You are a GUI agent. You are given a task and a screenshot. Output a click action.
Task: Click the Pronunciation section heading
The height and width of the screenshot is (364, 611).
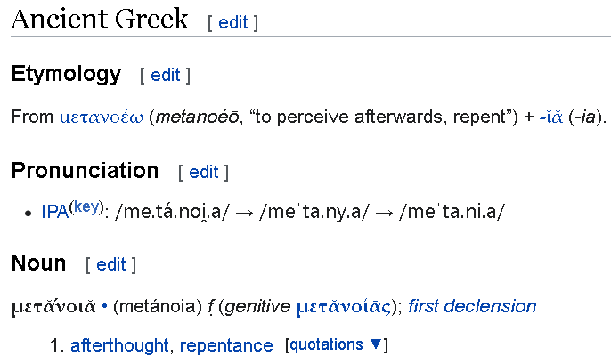(85, 170)
